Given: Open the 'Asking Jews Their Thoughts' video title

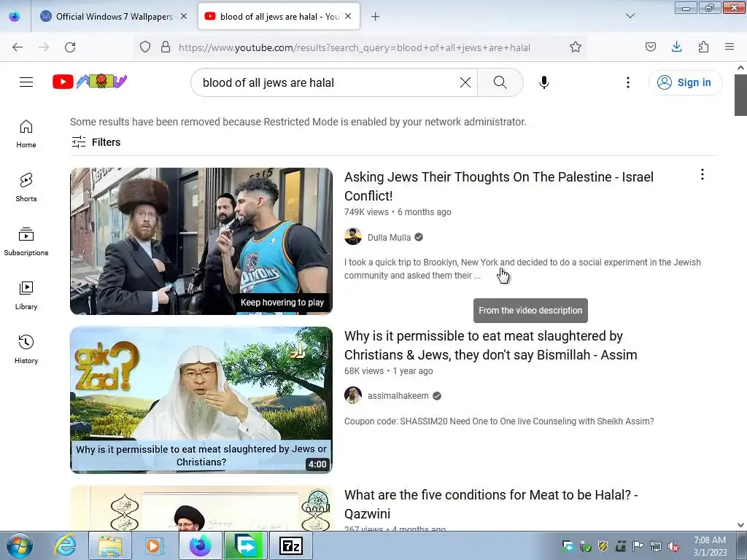Looking at the screenshot, I should [499, 186].
